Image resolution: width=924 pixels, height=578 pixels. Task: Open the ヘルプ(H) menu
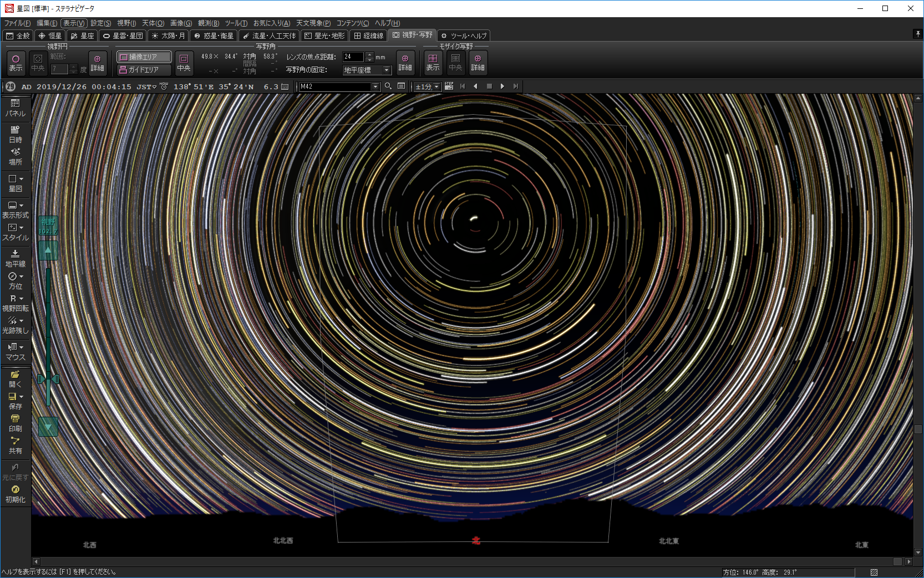click(x=387, y=23)
